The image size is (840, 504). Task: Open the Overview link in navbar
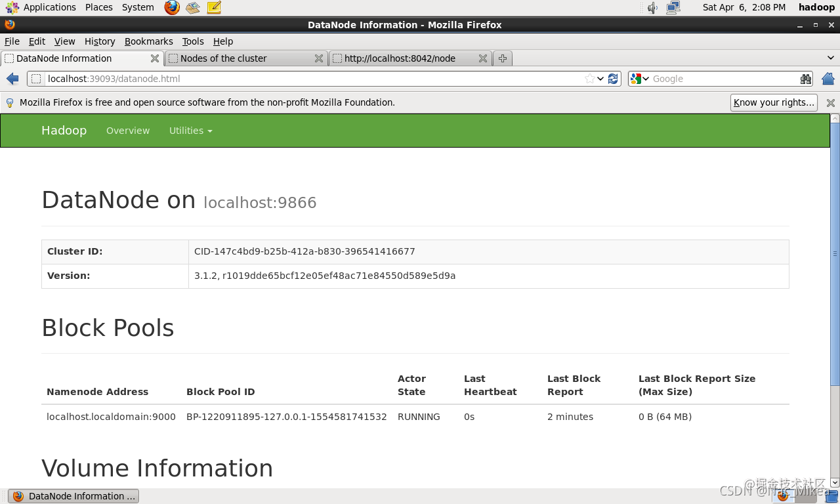click(x=128, y=131)
